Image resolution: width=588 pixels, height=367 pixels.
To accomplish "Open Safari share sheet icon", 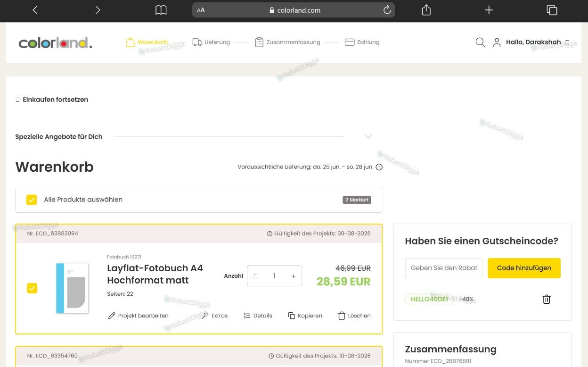I will (x=426, y=10).
